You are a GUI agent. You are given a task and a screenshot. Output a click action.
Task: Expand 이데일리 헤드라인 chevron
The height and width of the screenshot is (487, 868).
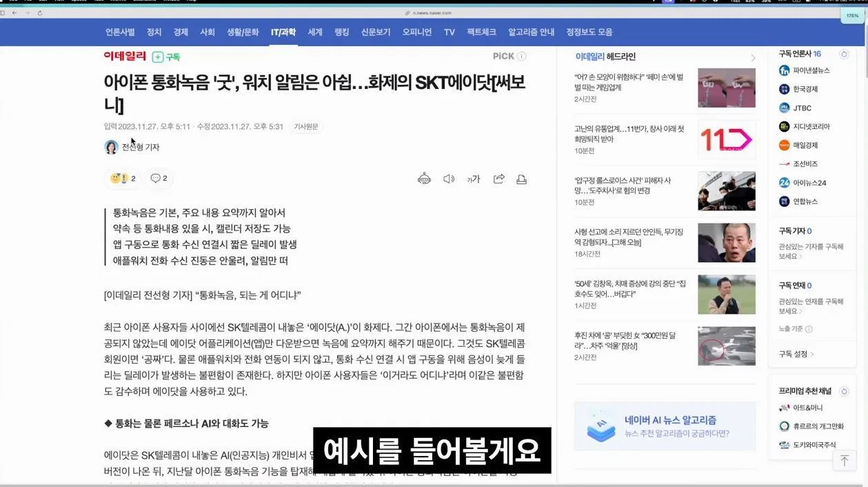click(753, 57)
